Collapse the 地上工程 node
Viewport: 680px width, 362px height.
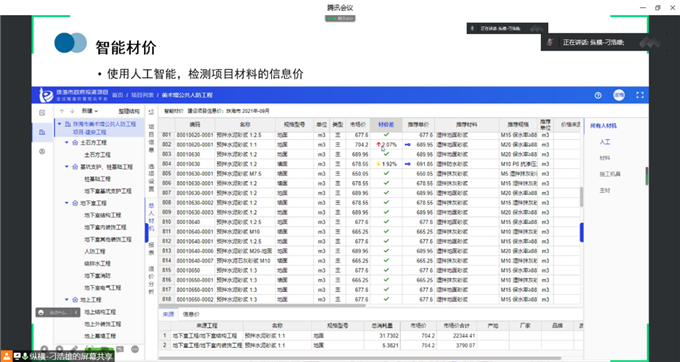[x=67, y=300]
